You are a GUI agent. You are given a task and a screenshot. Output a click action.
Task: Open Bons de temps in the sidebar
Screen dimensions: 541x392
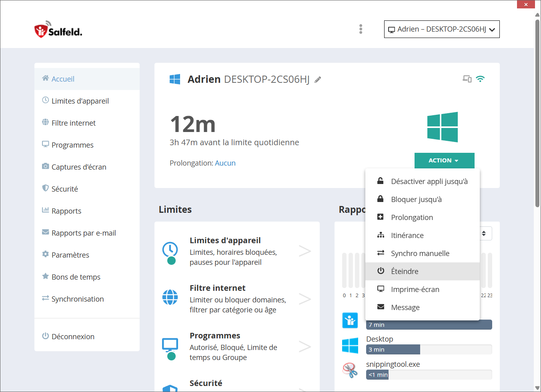[87, 277]
